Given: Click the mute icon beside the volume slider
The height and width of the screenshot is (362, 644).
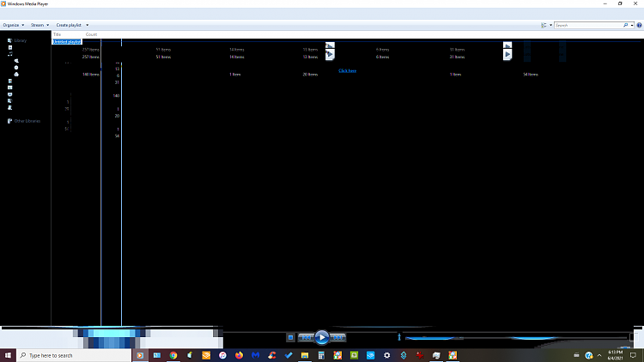Looking at the screenshot, I should [399, 337].
